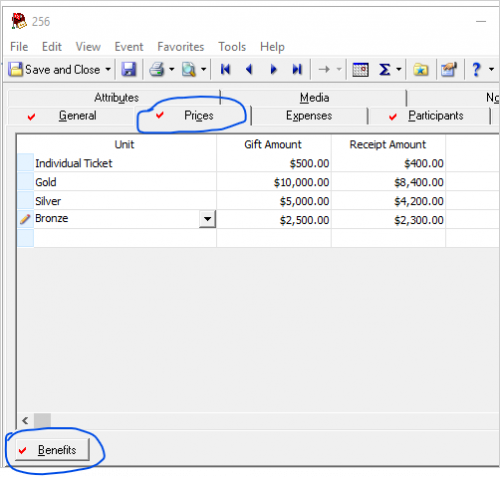Click the Favorites folder star icon
The width and height of the screenshot is (500, 477).
pyautogui.click(x=421, y=70)
